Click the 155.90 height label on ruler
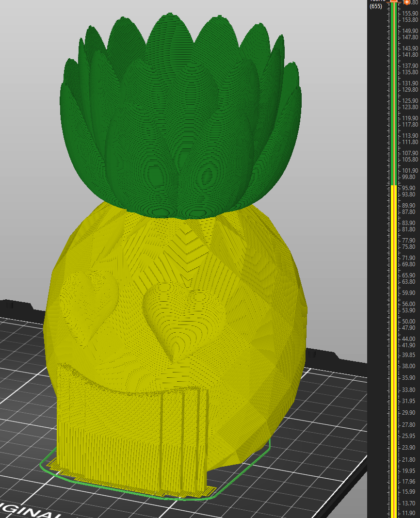 coord(410,14)
